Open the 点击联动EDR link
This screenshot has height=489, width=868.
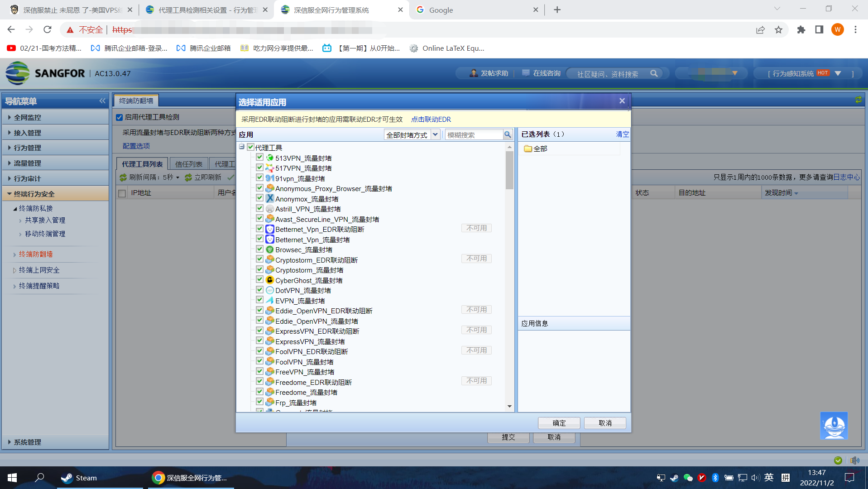tap(431, 119)
